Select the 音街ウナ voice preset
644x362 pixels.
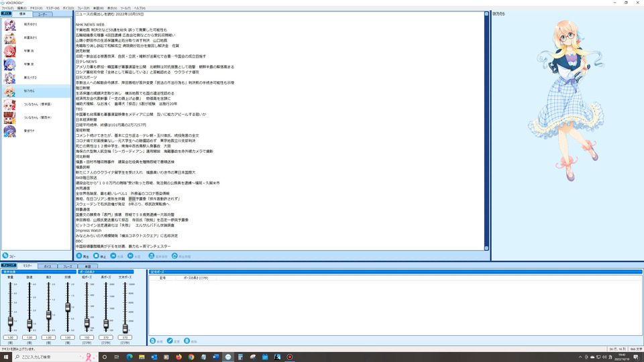click(x=36, y=131)
